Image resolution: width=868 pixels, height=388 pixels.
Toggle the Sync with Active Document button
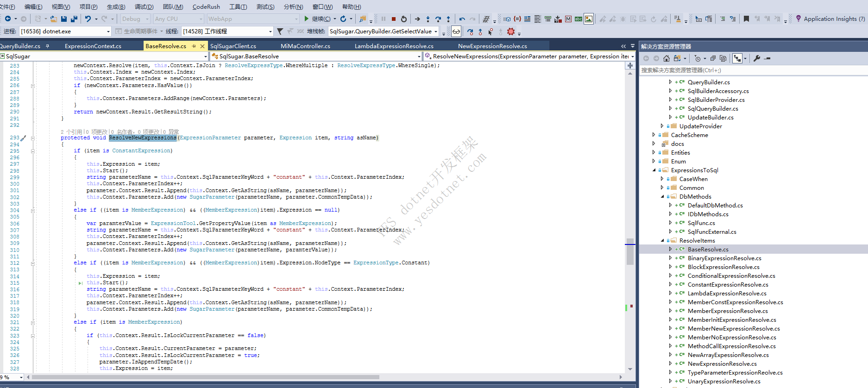pyautogui.click(x=737, y=58)
